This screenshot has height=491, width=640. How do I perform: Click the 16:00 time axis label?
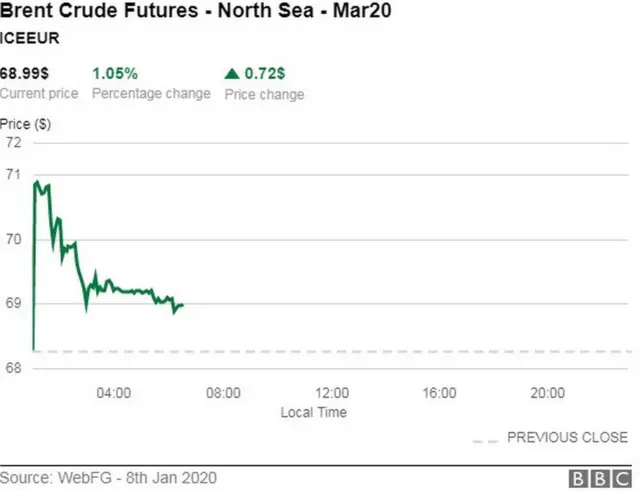(439, 393)
